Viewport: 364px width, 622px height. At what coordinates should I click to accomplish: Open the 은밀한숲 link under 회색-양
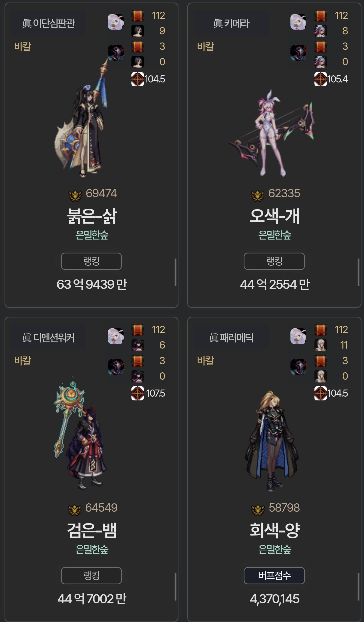275,549
